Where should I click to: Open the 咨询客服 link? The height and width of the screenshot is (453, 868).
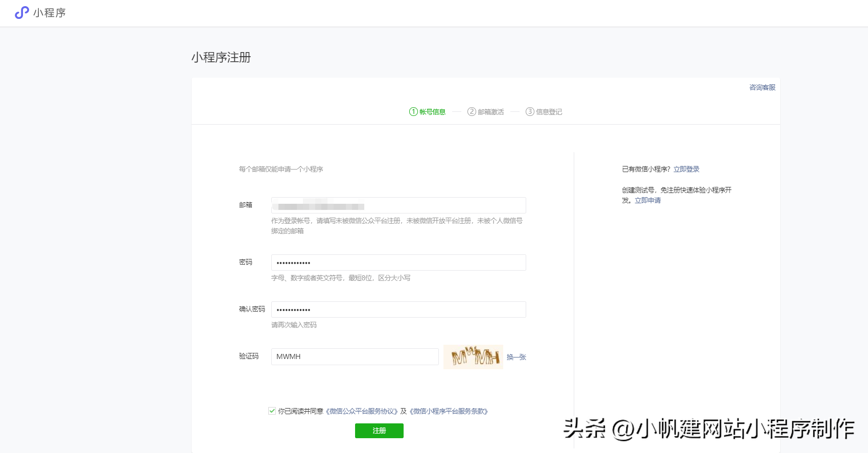(762, 87)
